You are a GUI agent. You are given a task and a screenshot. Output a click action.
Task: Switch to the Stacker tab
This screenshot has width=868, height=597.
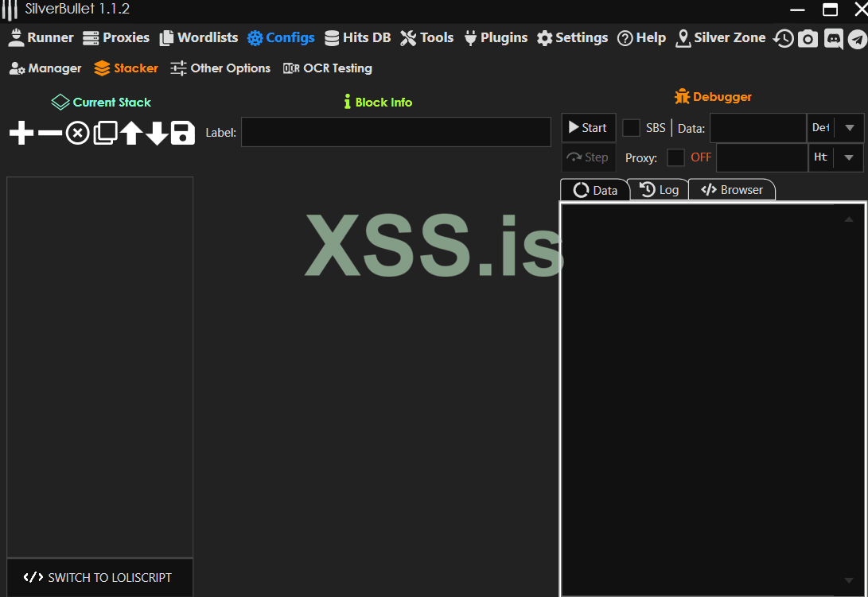[126, 68]
